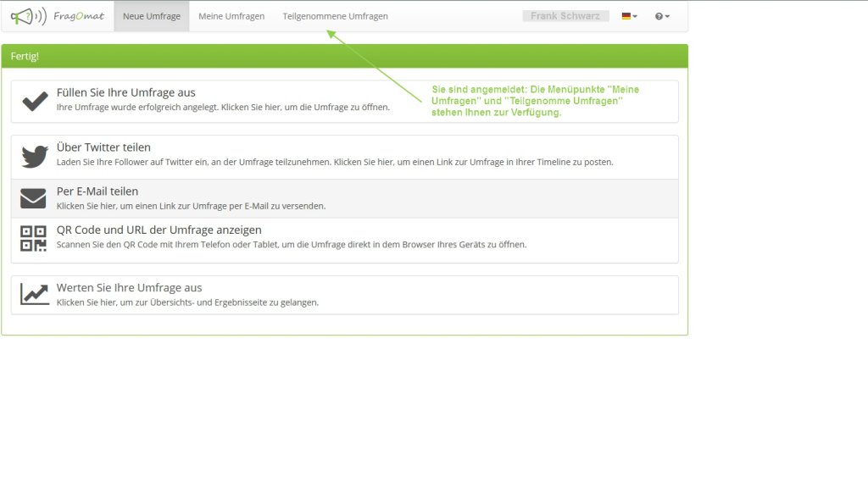This screenshot has width=868, height=488.
Task: Select the Neue Umfrage menu item
Action: pos(152,16)
